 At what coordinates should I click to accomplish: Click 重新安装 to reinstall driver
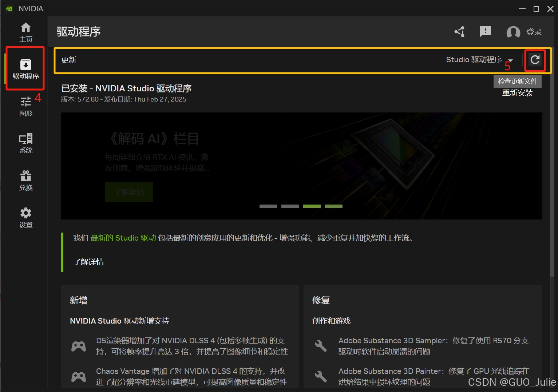pyautogui.click(x=517, y=93)
